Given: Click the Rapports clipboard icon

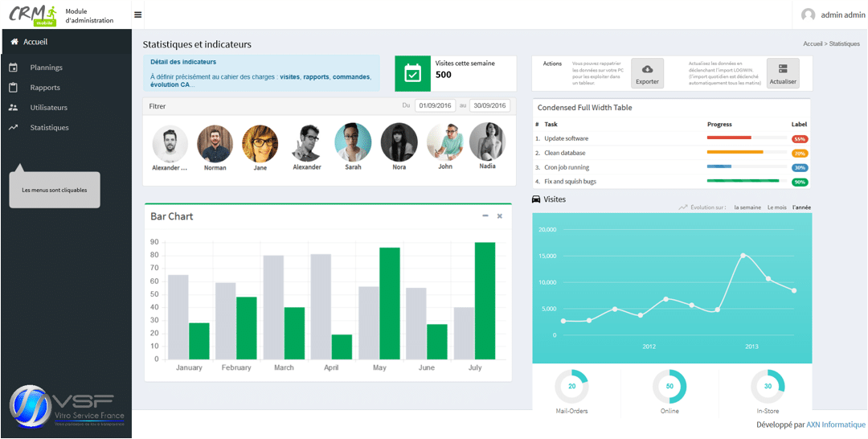Looking at the screenshot, I should [14, 88].
